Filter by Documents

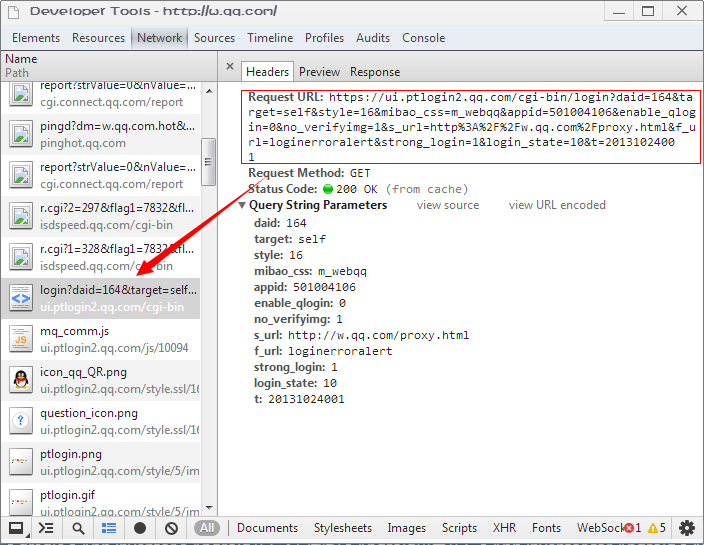(x=267, y=528)
